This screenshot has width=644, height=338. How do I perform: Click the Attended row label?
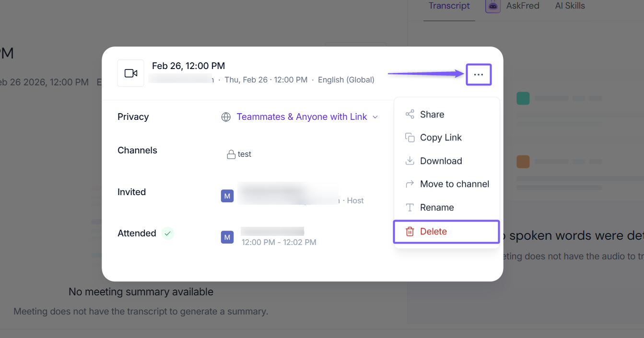coord(137,233)
